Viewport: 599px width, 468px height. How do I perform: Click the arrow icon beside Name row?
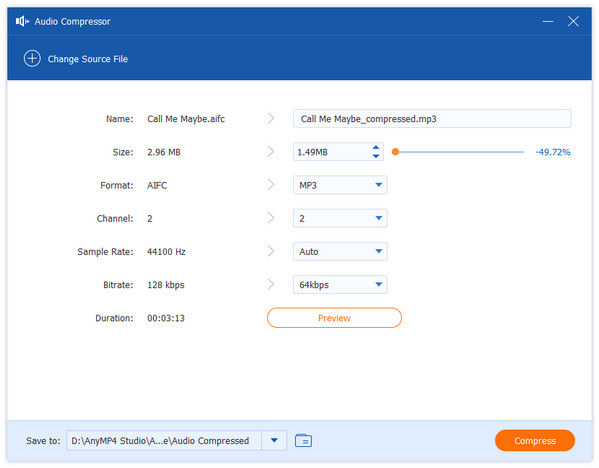tap(271, 118)
